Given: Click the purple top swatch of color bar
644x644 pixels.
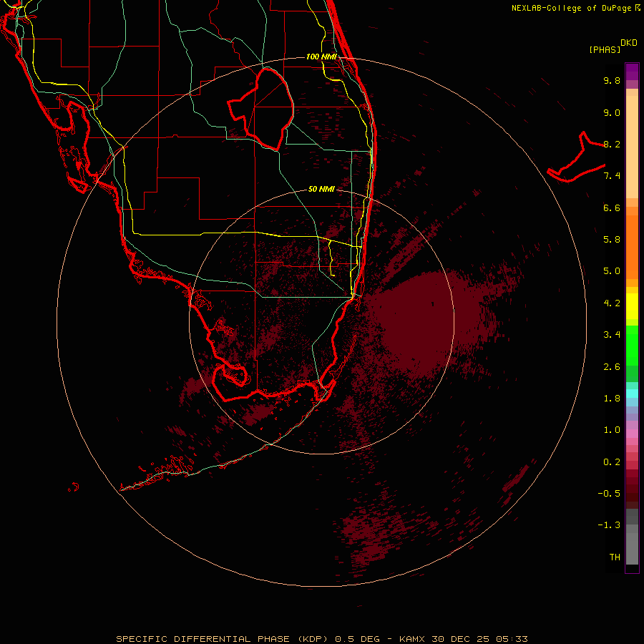Looking at the screenshot, I should (x=632, y=72).
